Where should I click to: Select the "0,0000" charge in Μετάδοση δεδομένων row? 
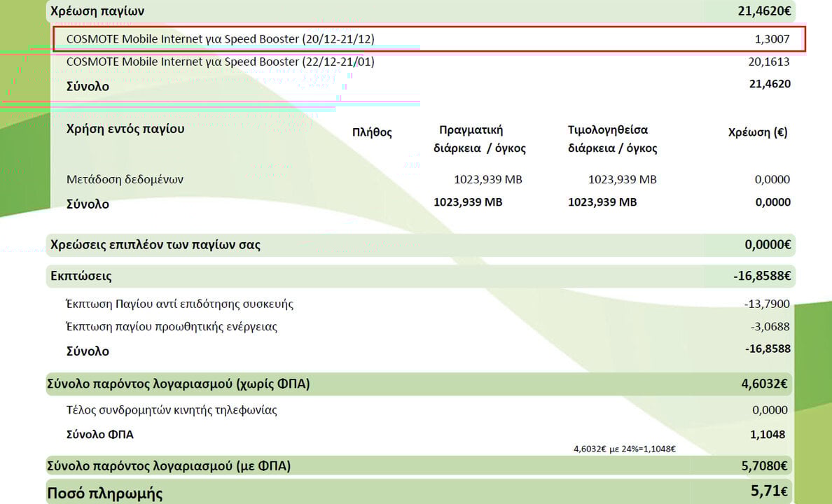pos(772,179)
